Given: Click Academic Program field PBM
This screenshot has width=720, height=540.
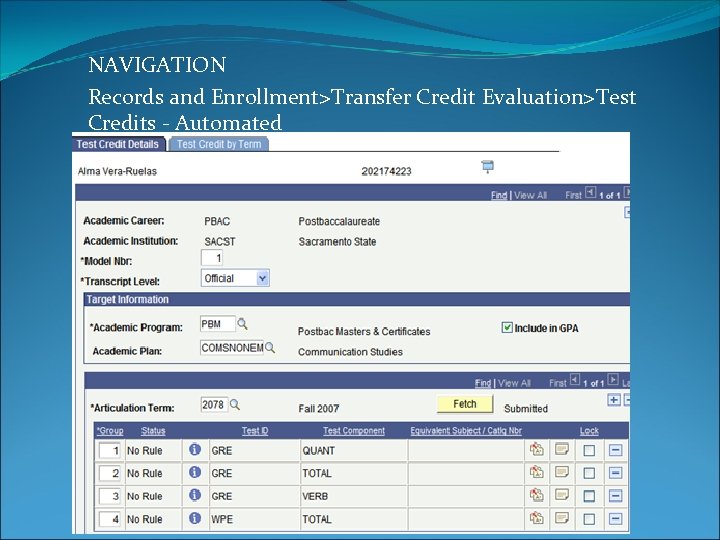Looking at the screenshot, I should click(x=218, y=324).
